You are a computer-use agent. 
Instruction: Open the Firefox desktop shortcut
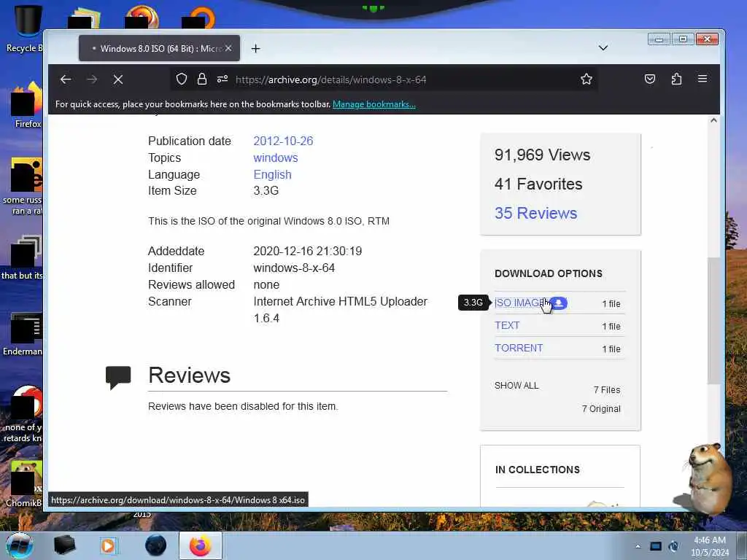point(26,105)
